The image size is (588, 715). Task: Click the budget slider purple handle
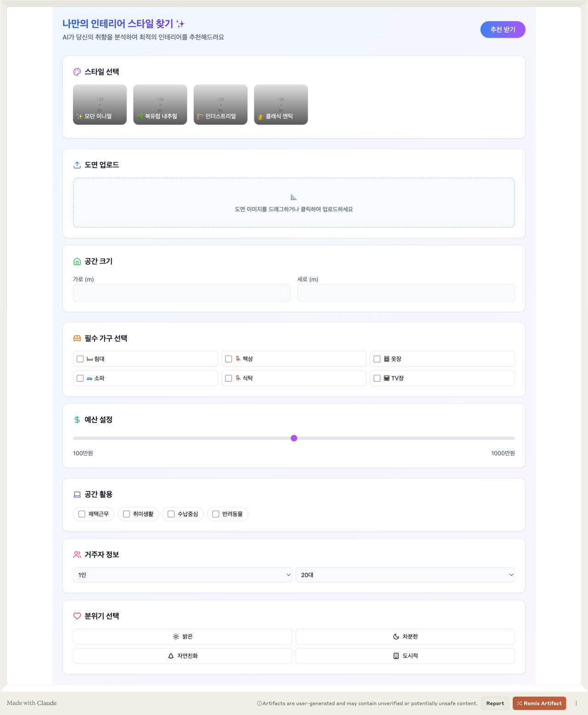point(294,438)
